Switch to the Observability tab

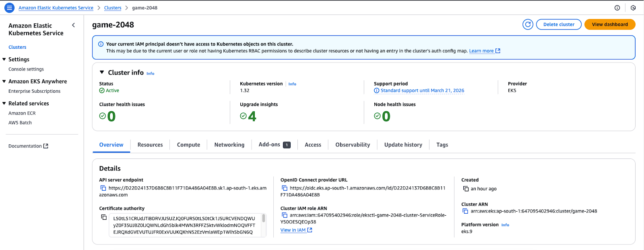(353, 145)
